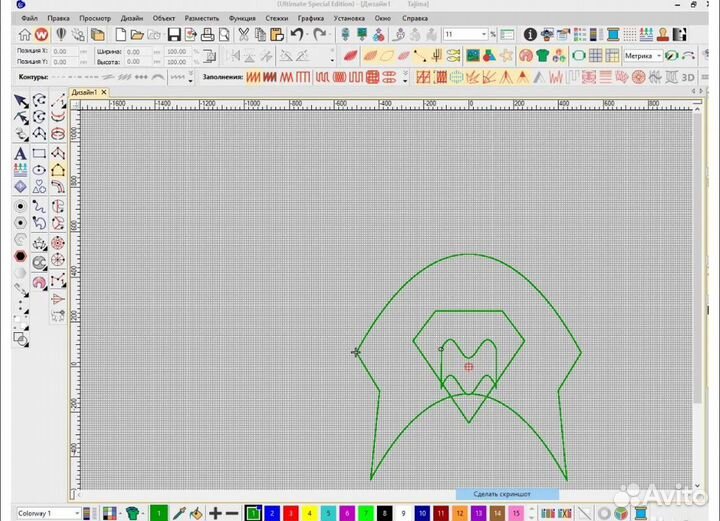Open the Справка menu
The height and width of the screenshot is (521, 720).
tap(415, 18)
